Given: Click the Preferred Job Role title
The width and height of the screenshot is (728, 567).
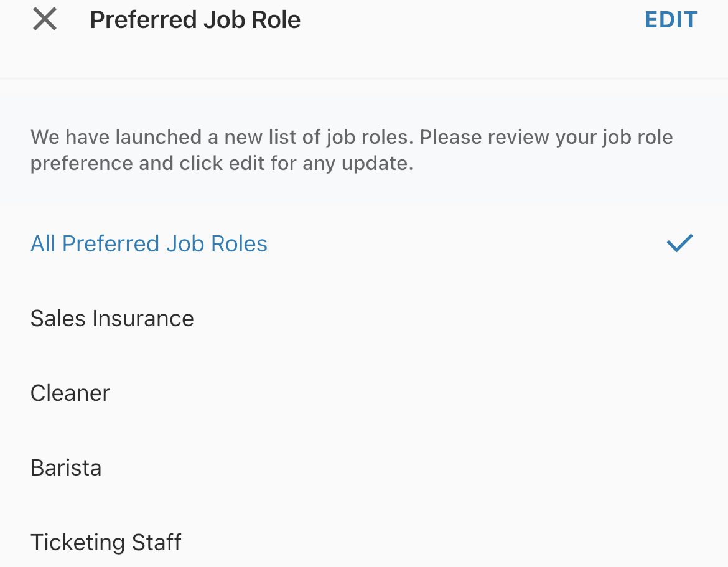Looking at the screenshot, I should pyautogui.click(x=195, y=19).
